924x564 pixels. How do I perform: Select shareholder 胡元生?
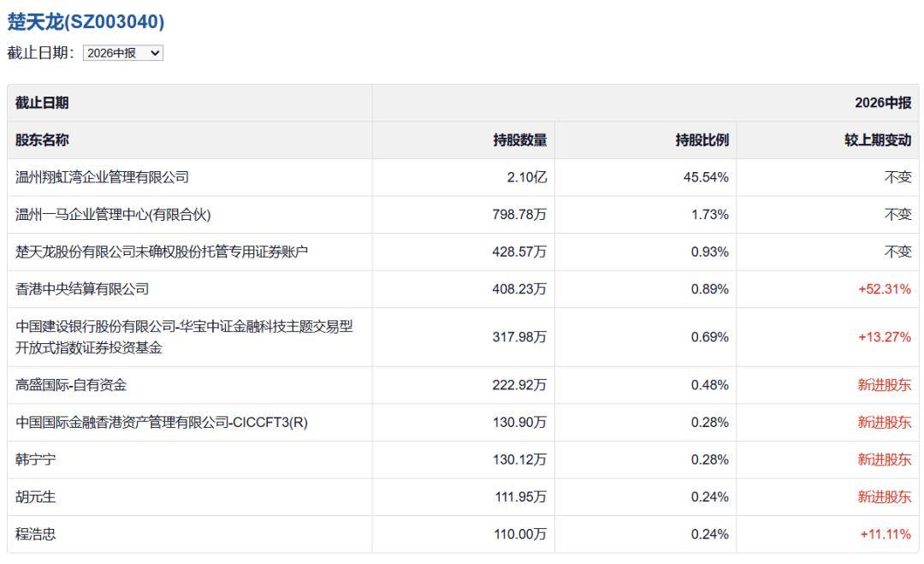tap(35, 496)
